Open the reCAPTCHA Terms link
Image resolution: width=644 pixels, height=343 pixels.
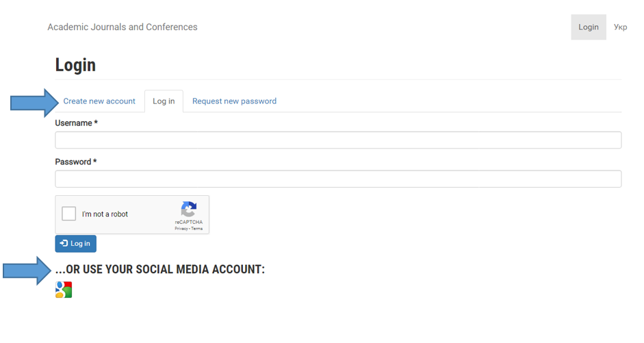196,229
